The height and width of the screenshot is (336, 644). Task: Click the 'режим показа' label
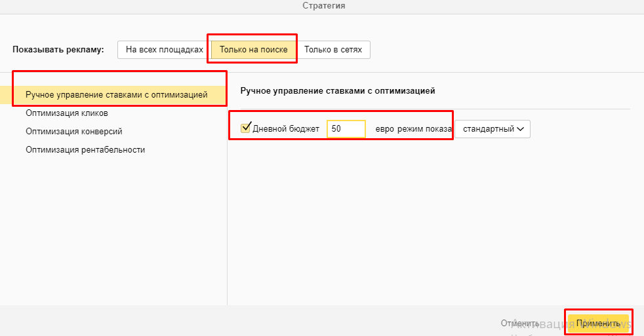[x=424, y=129]
